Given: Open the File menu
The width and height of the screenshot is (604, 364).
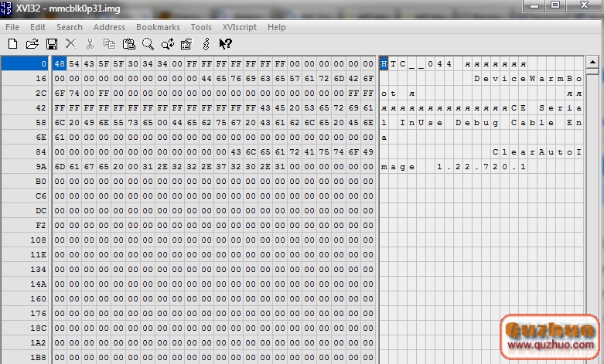Looking at the screenshot, I should pos(12,27).
